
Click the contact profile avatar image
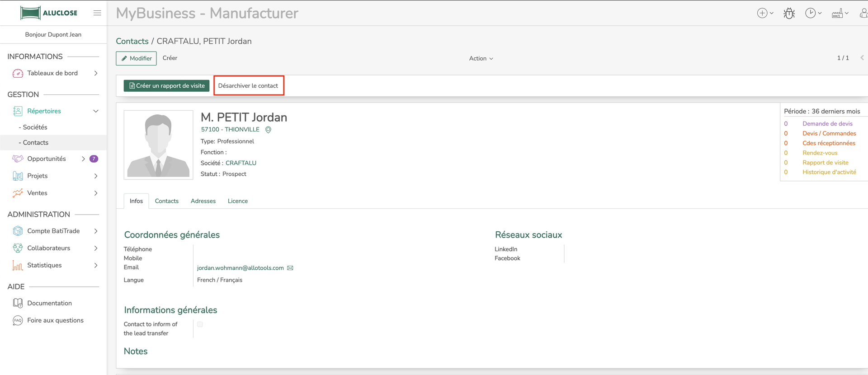tap(158, 145)
